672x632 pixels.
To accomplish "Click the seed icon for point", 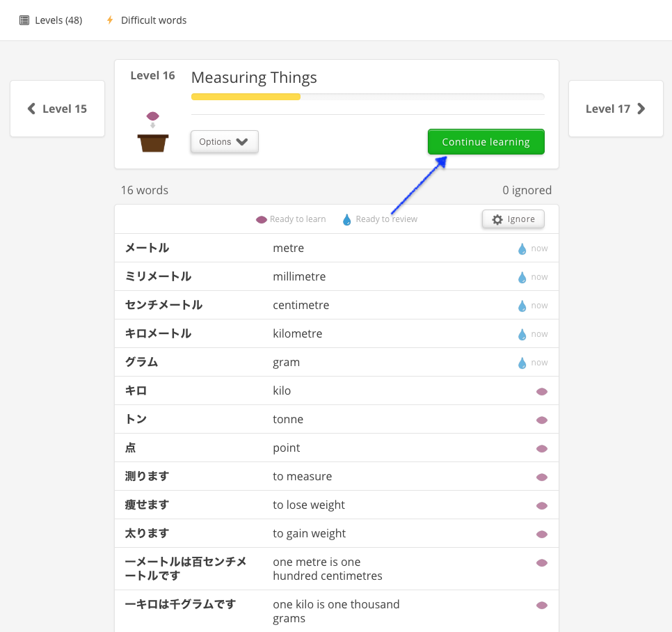I will 542,448.
